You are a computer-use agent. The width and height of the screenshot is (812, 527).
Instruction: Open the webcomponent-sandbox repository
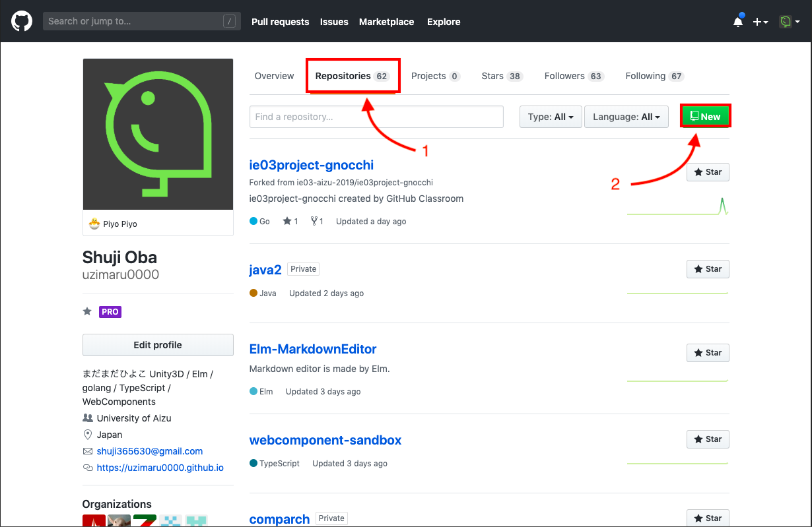click(x=325, y=440)
